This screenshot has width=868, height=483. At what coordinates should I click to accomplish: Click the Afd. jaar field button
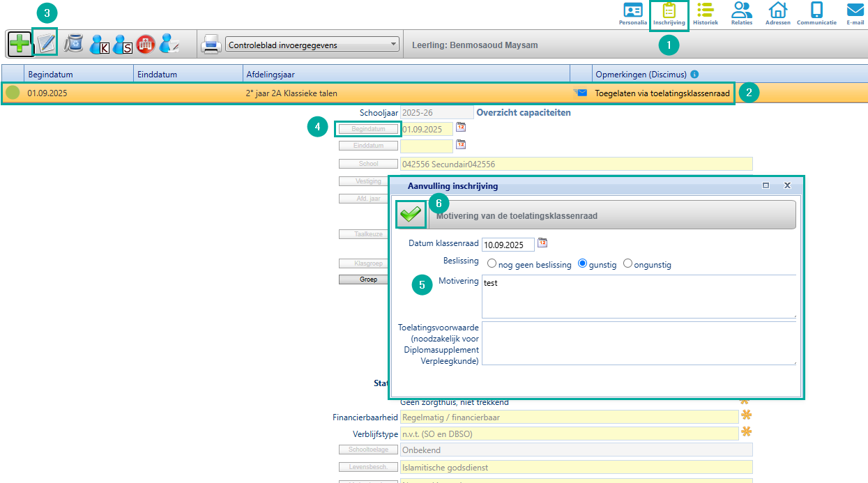point(363,198)
